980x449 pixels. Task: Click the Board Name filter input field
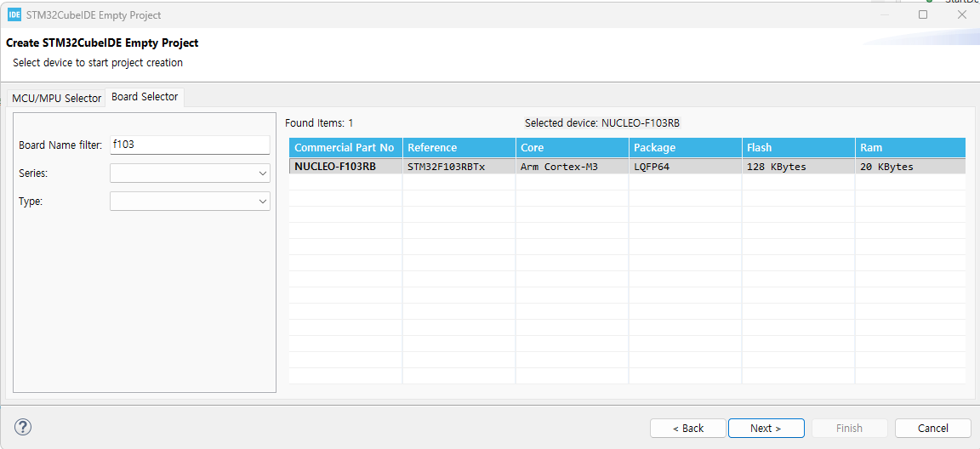tap(190, 145)
